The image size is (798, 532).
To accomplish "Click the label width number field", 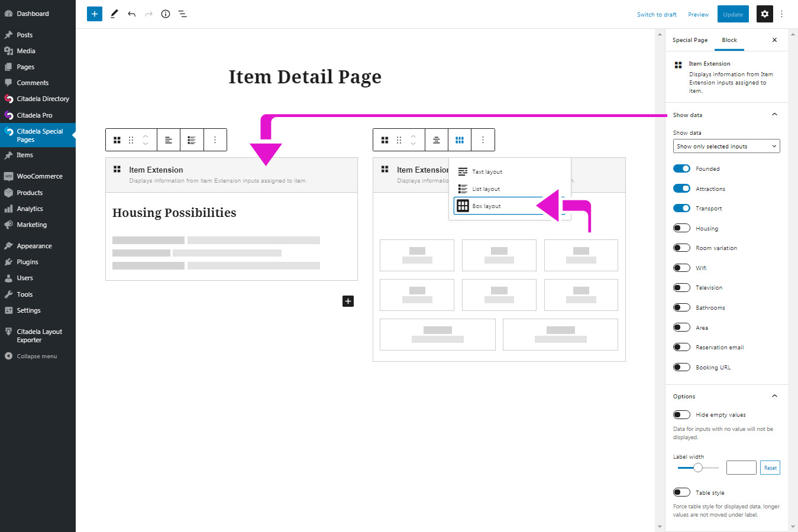I will pyautogui.click(x=741, y=468).
